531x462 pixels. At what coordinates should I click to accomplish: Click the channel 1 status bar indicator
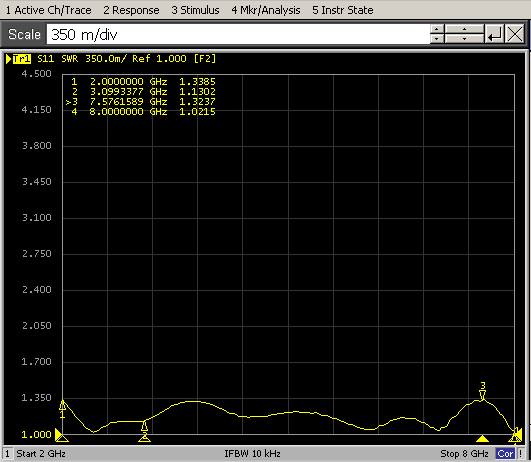7,454
